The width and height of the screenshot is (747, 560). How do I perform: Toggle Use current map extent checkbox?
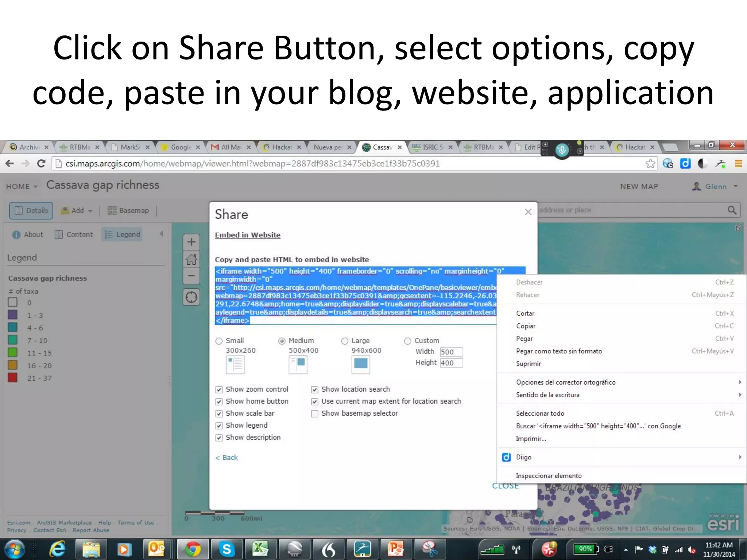[314, 401]
